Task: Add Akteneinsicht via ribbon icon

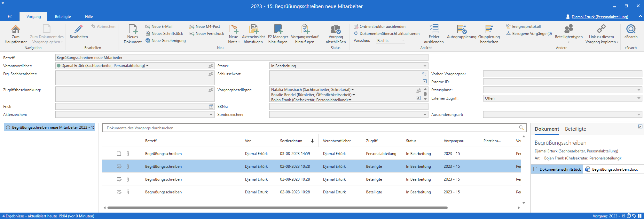Action: pos(253,29)
